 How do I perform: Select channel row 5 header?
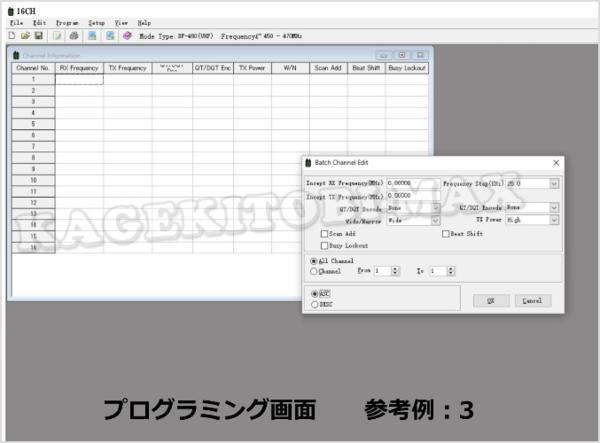[33, 124]
